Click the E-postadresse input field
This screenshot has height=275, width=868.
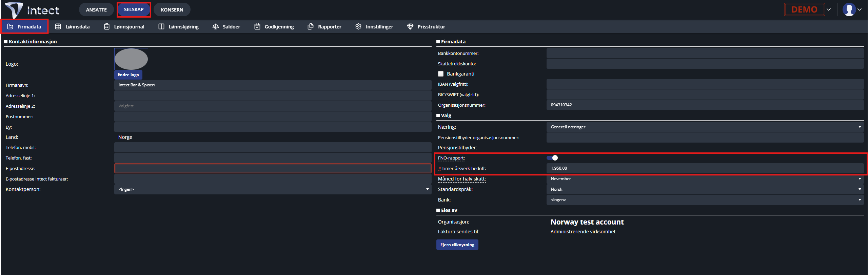tap(273, 168)
